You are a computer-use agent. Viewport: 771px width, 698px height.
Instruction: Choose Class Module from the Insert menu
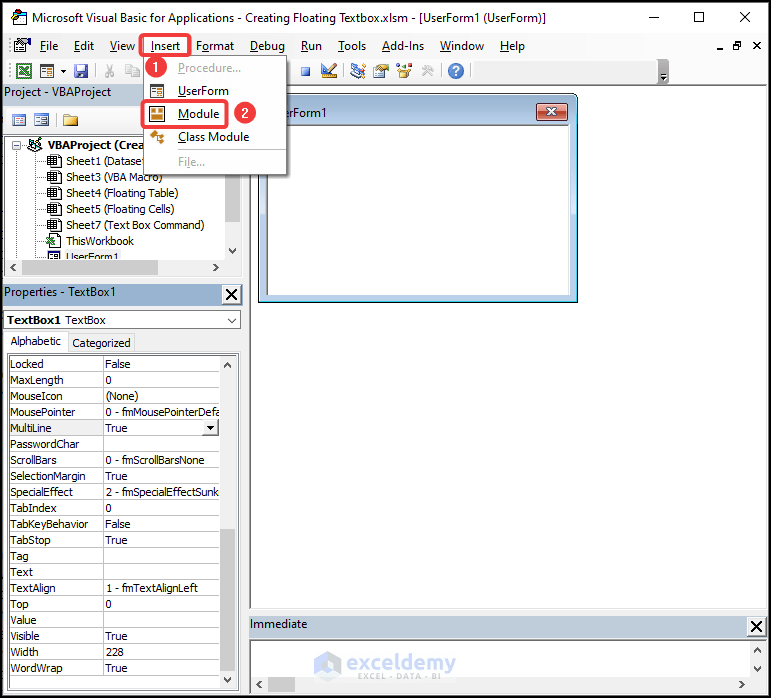213,137
